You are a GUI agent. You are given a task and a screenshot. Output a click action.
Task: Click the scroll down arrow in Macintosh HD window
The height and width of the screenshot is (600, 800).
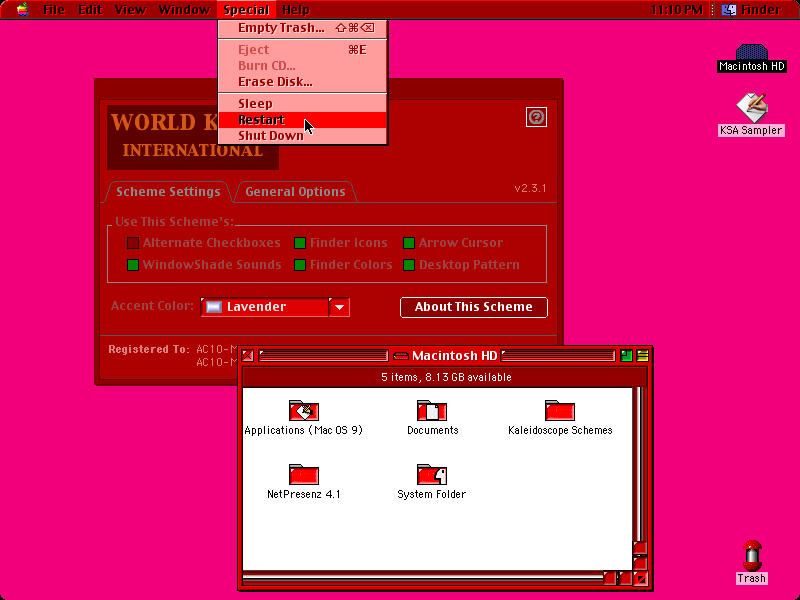(640, 563)
